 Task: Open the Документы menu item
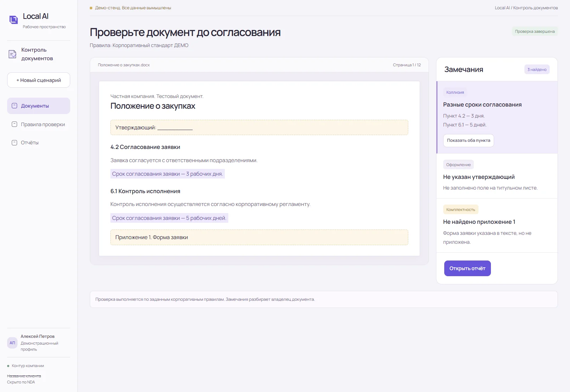point(38,106)
